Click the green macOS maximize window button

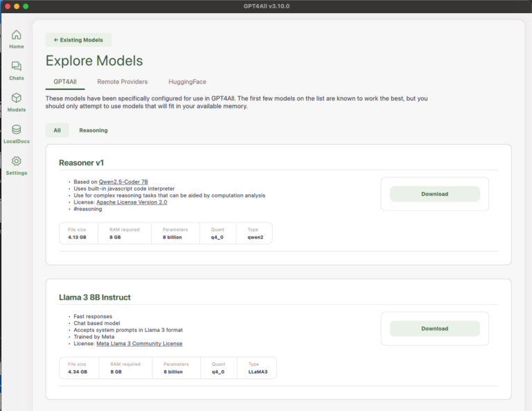tap(26, 6)
